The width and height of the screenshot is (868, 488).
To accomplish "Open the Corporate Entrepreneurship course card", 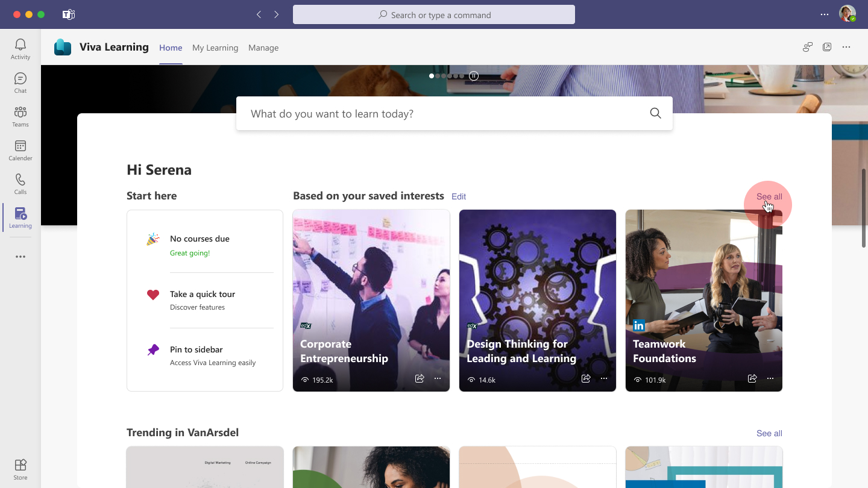I will pyautogui.click(x=371, y=301).
